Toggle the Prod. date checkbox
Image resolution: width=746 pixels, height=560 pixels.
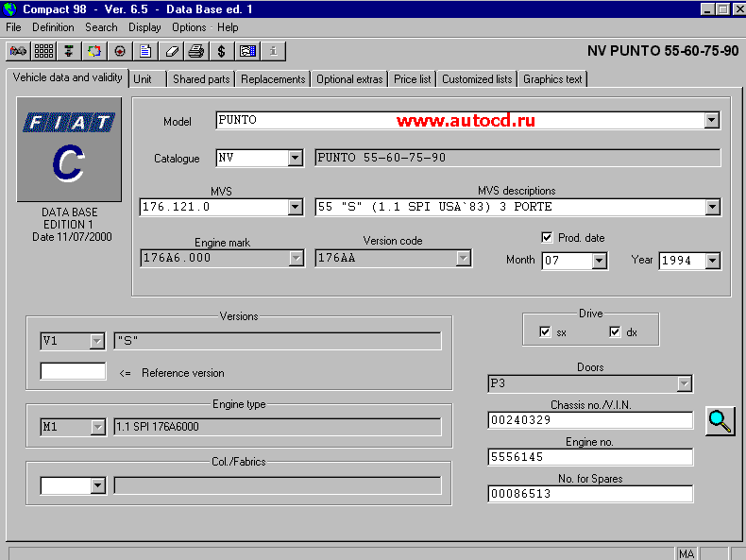point(547,237)
